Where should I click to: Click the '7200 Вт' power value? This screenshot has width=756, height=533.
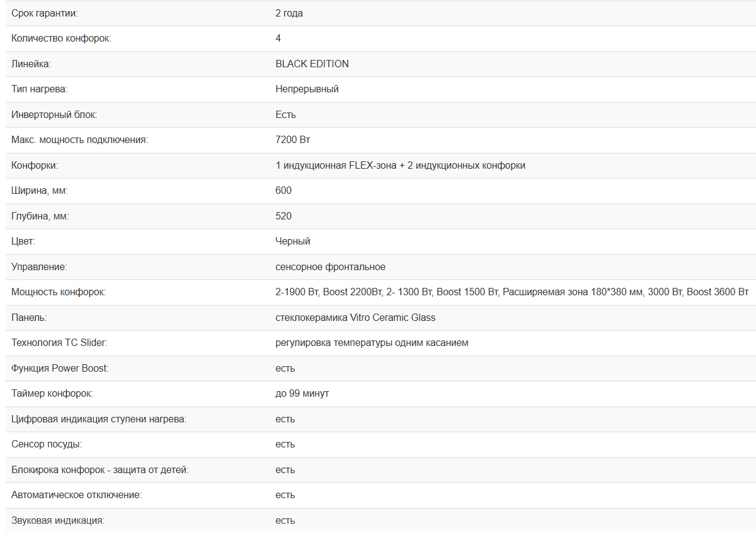293,140
